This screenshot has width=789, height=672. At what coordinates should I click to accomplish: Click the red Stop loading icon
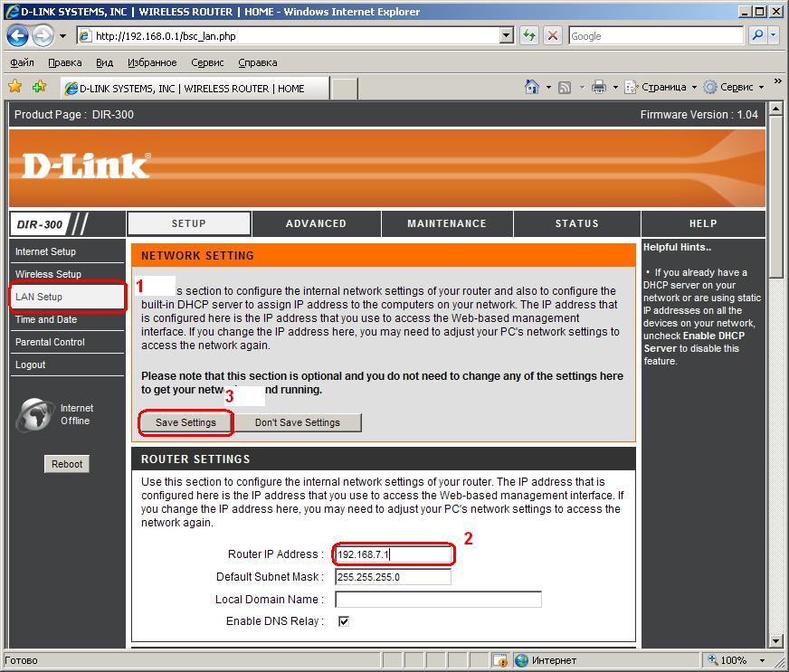pos(553,36)
